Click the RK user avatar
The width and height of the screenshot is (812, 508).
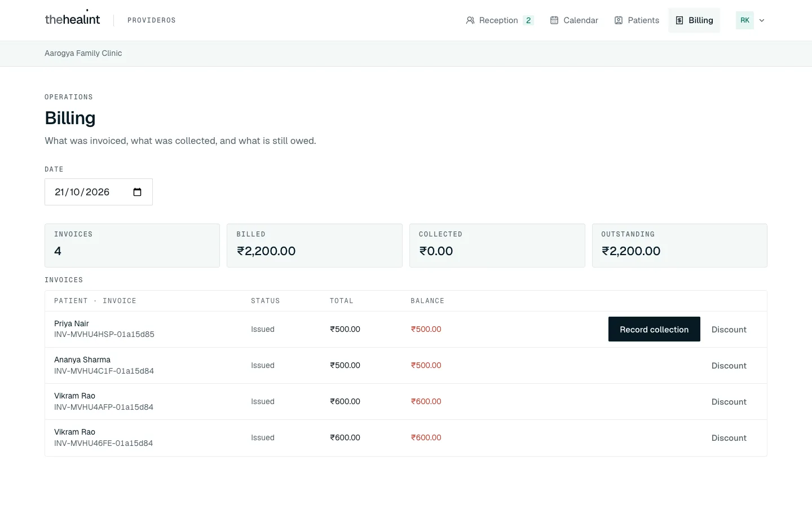coord(745,20)
